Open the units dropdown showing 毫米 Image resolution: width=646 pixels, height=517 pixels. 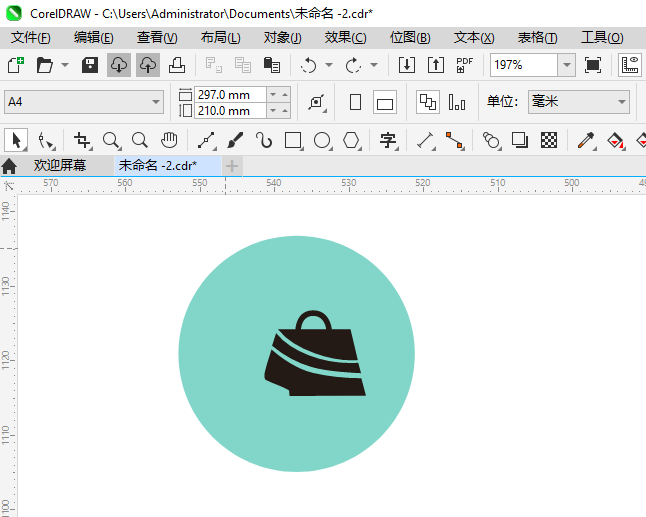(x=579, y=102)
